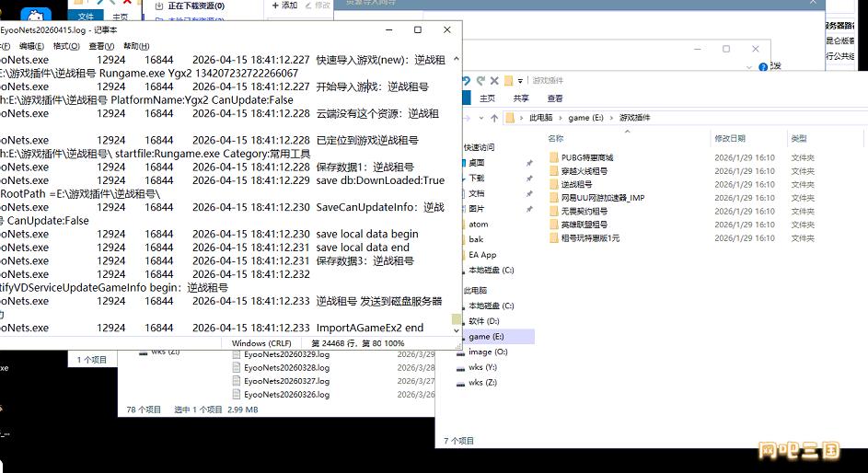Select 此电脑 in the navigation pane
This screenshot has height=473, width=868.
[475, 291]
